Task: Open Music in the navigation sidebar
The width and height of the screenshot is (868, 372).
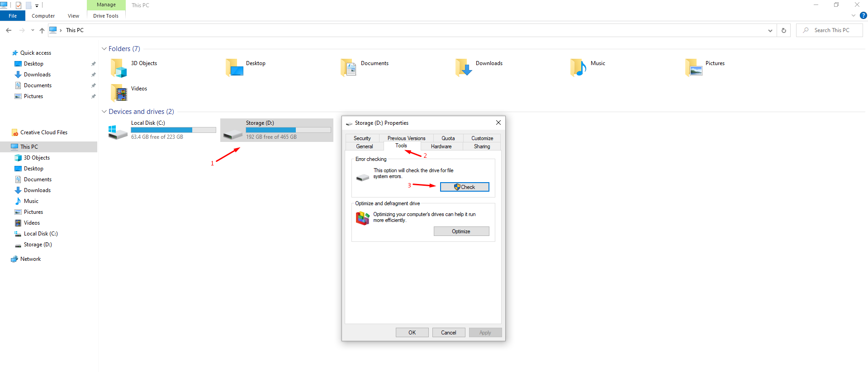Action: pyautogui.click(x=31, y=201)
